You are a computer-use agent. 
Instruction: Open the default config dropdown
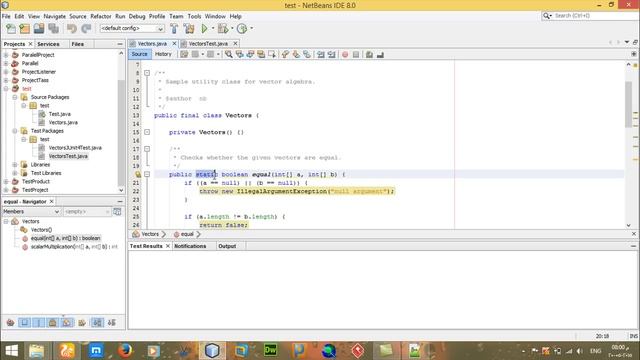point(132,28)
